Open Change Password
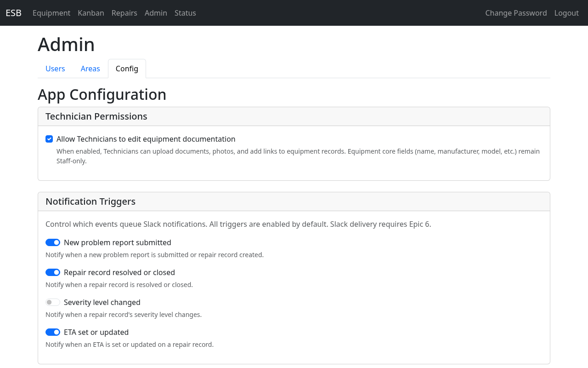Image resolution: width=588 pixels, height=368 pixels. [516, 13]
